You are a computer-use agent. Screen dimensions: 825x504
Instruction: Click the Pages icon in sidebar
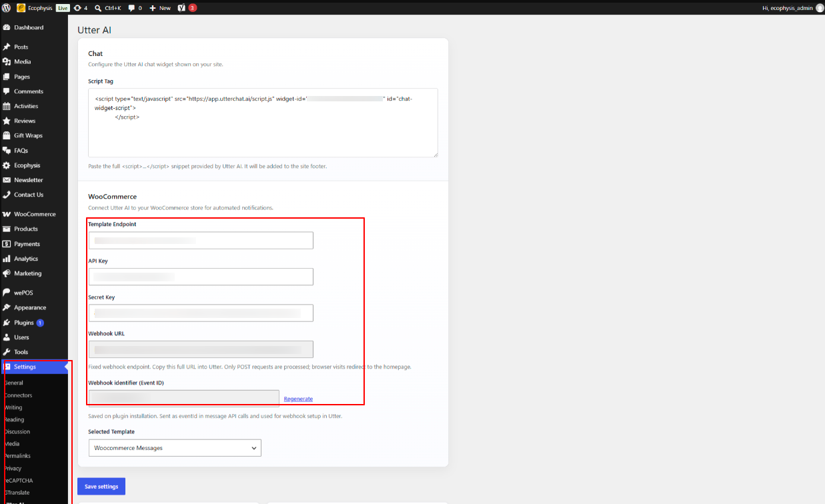point(7,77)
